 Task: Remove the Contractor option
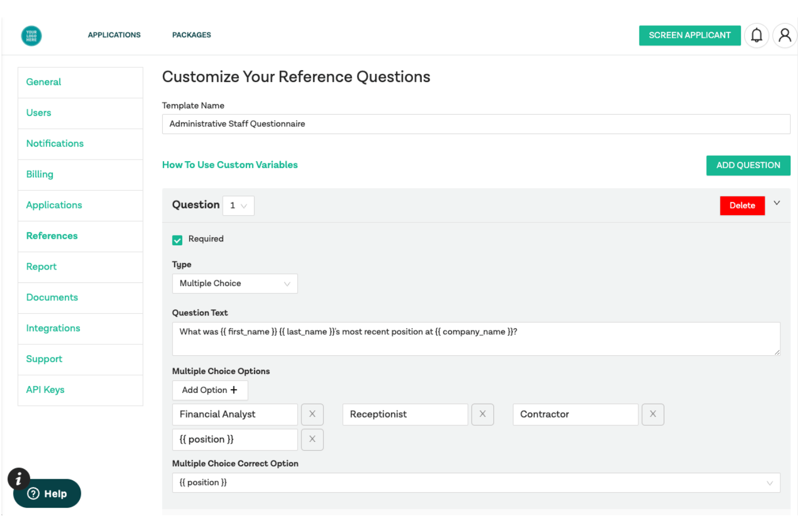653,414
